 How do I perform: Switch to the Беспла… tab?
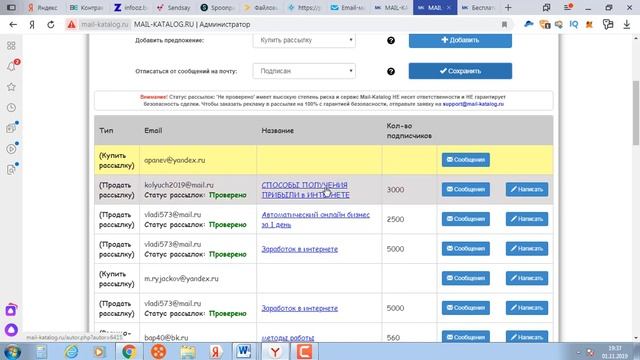click(479, 7)
